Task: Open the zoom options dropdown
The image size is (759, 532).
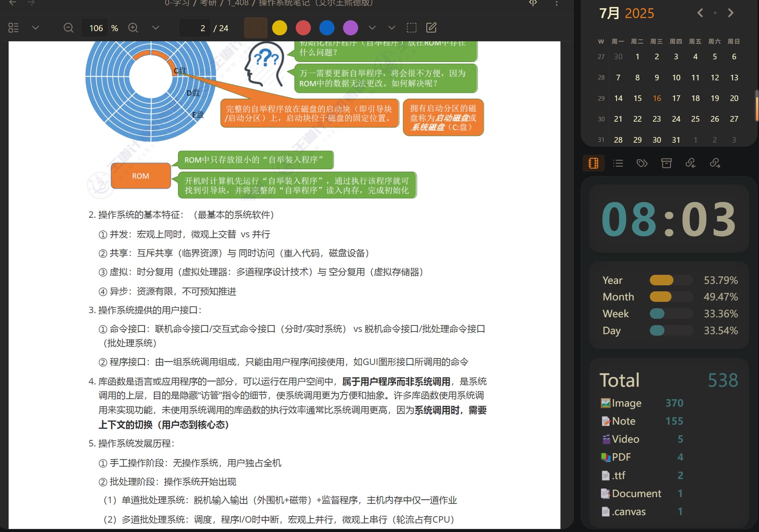Action: pos(155,28)
